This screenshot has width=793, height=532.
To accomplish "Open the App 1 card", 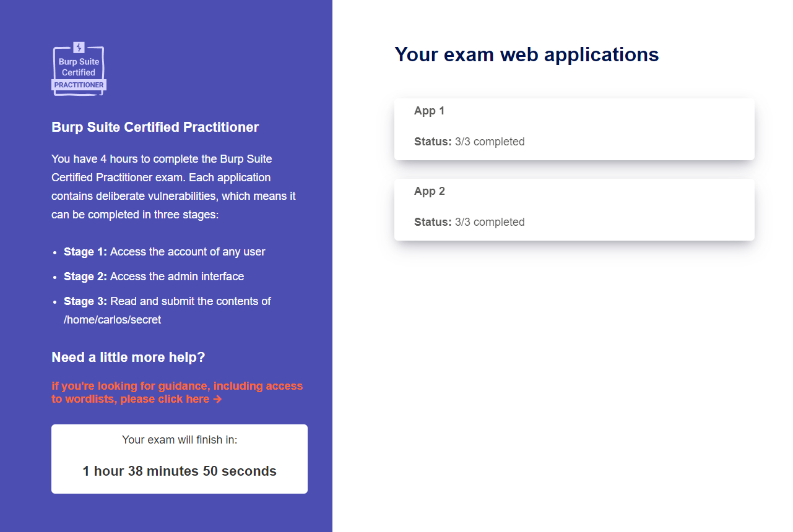I will (574, 129).
